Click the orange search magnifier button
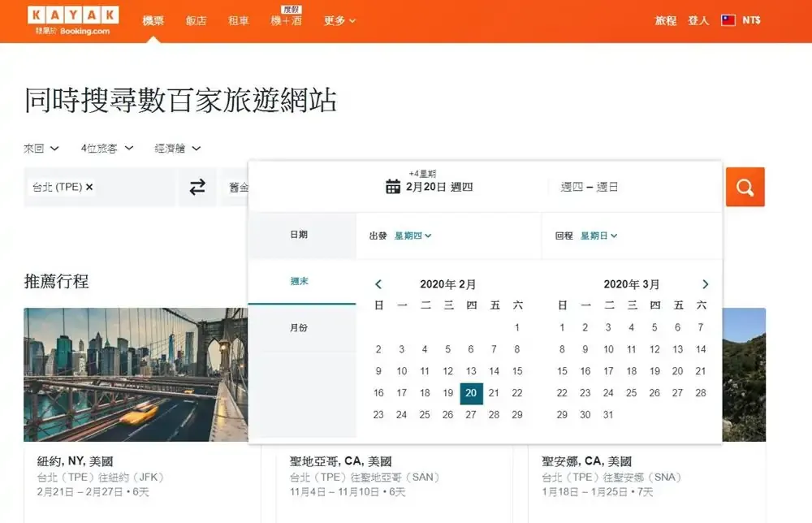 coord(745,188)
